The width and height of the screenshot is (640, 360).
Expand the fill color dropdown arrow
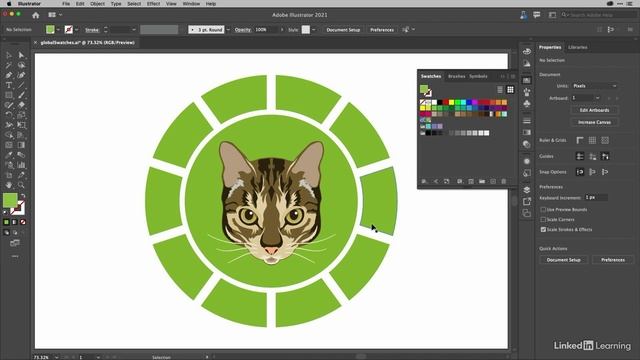pyautogui.click(x=58, y=30)
